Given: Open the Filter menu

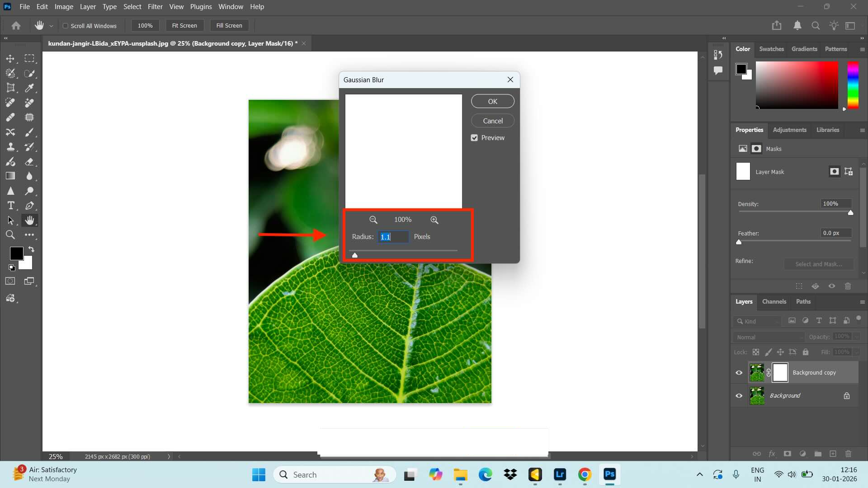Looking at the screenshot, I should [155, 6].
